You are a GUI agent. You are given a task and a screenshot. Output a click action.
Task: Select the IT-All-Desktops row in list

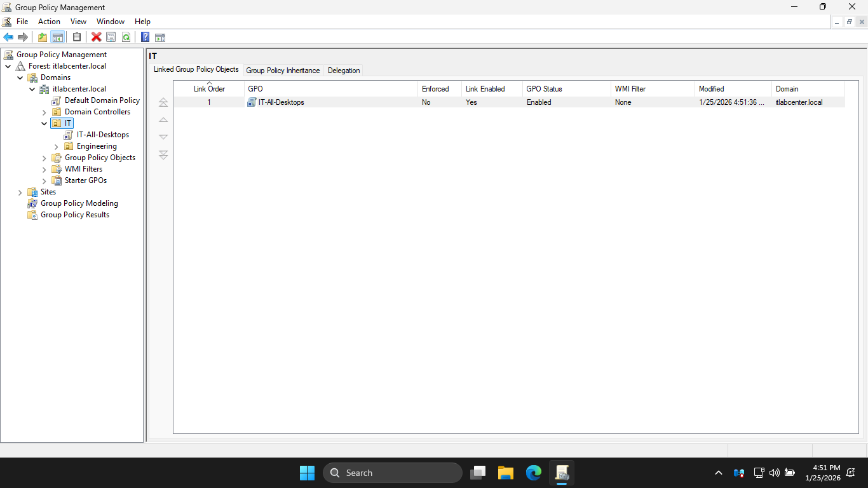[x=281, y=102]
